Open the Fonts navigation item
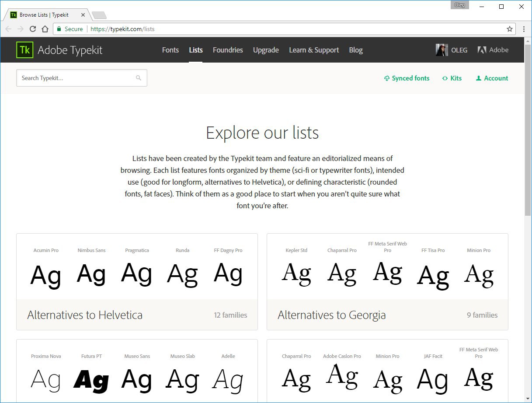Viewport: 532px width, 403px height. click(170, 50)
